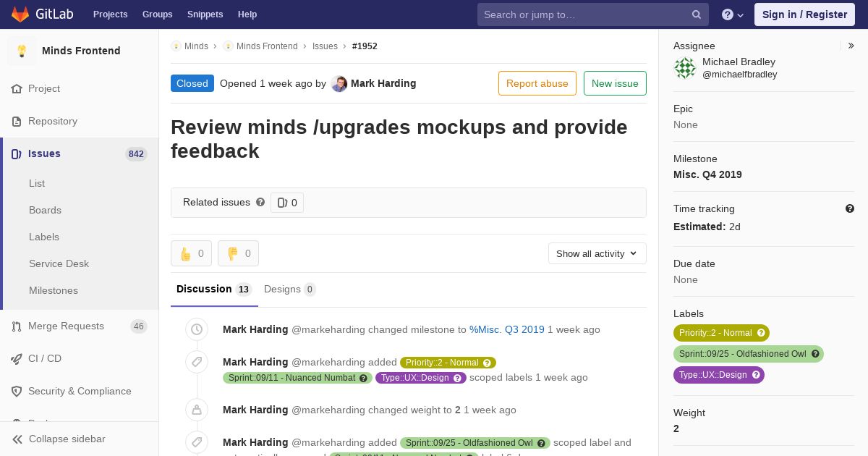Click the help icon on sidebar Priority::2 label
This screenshot has width=868, height=456.
[x=760, y=333]
